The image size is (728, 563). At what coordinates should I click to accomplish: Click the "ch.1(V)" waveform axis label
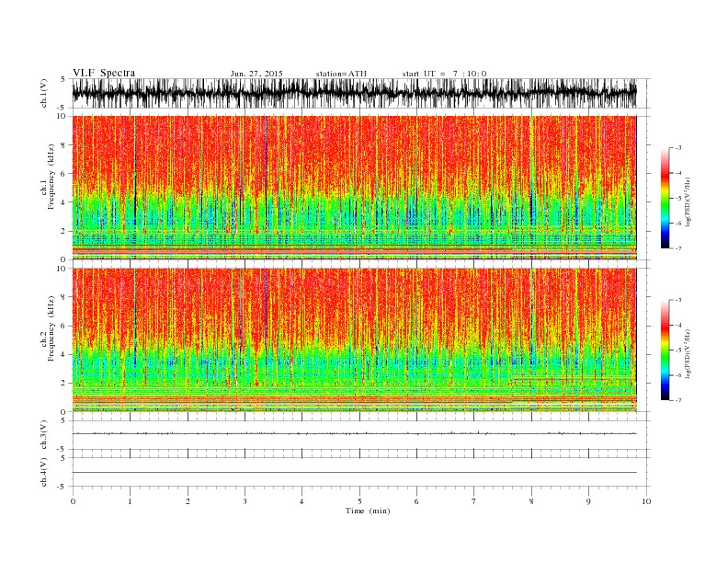[x=44, y=93]
